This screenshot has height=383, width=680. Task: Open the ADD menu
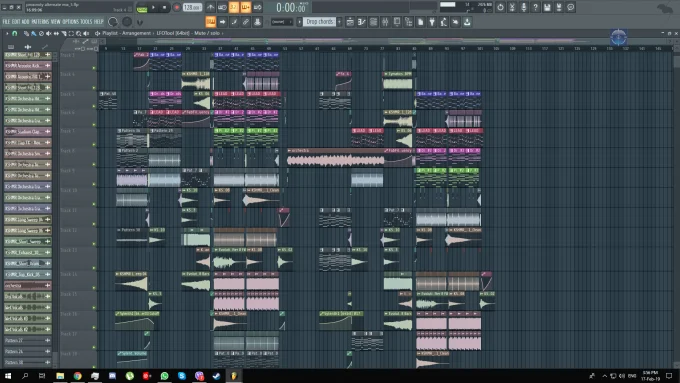pos(26,22)
